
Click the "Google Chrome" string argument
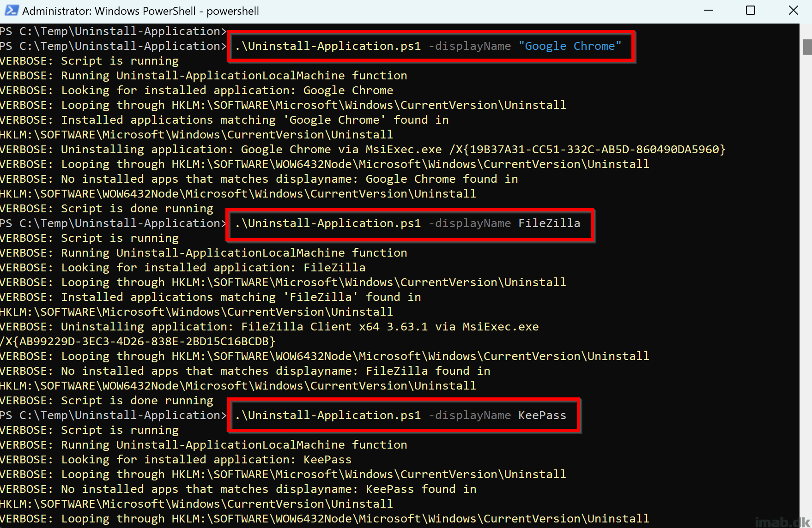click(x=570, y=46)
